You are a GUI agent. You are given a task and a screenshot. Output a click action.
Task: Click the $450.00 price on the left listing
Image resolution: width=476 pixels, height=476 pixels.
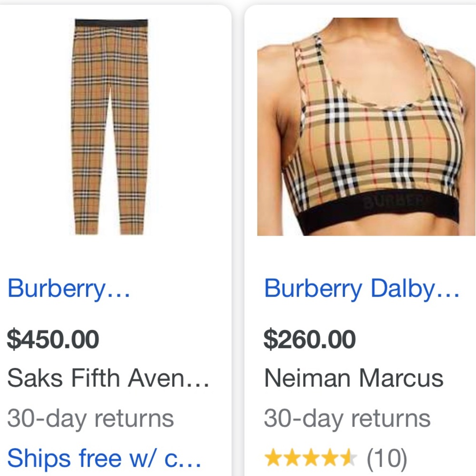click(52, 339)
